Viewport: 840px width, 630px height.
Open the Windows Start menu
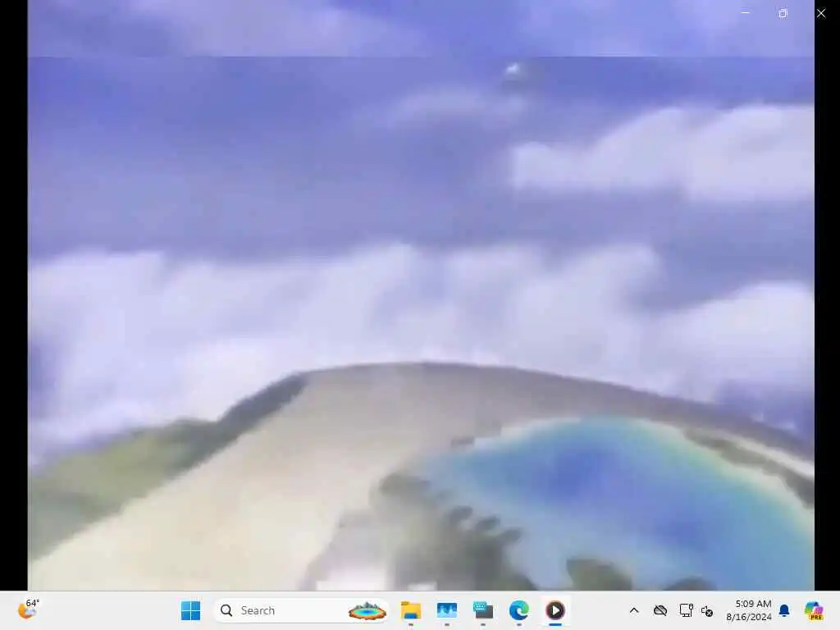pyautogui.click(x=190, y=610)
